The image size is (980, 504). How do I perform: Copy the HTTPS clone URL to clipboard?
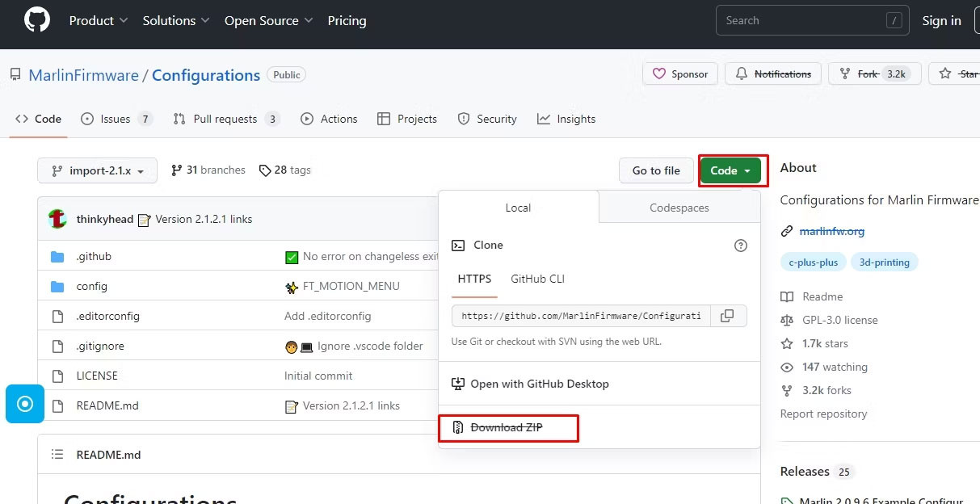click(727, 316)
